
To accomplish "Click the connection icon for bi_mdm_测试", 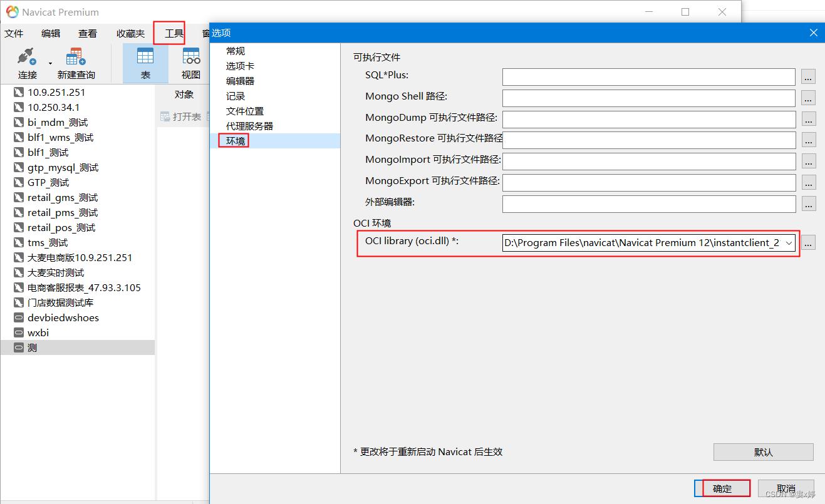I will pyautogui.click(x=19, y=122).
